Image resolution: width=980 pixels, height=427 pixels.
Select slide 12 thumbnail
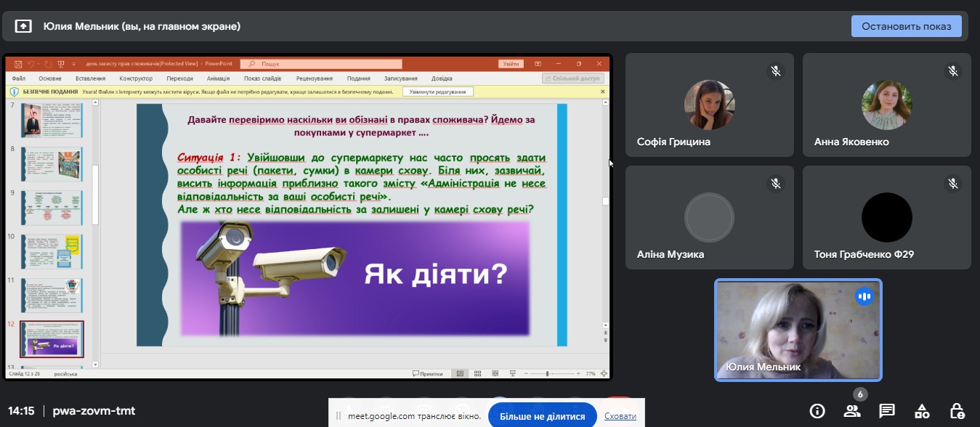coord(52,339)
